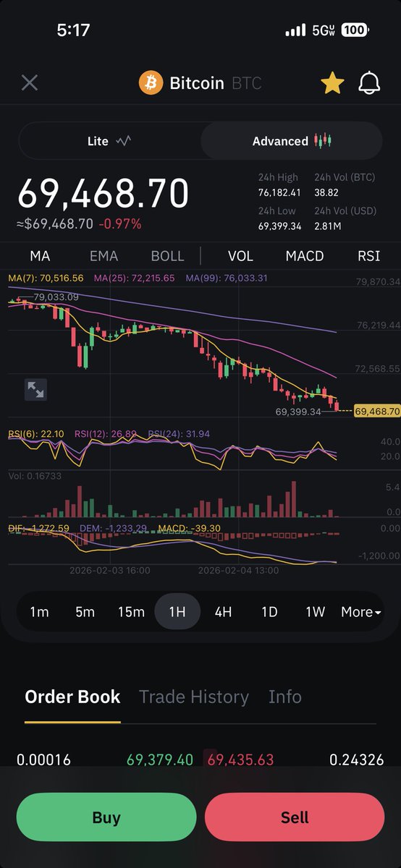
Task: Toggle the BOLL indicator
Action: pyautogui.click(x=167, y=256)
